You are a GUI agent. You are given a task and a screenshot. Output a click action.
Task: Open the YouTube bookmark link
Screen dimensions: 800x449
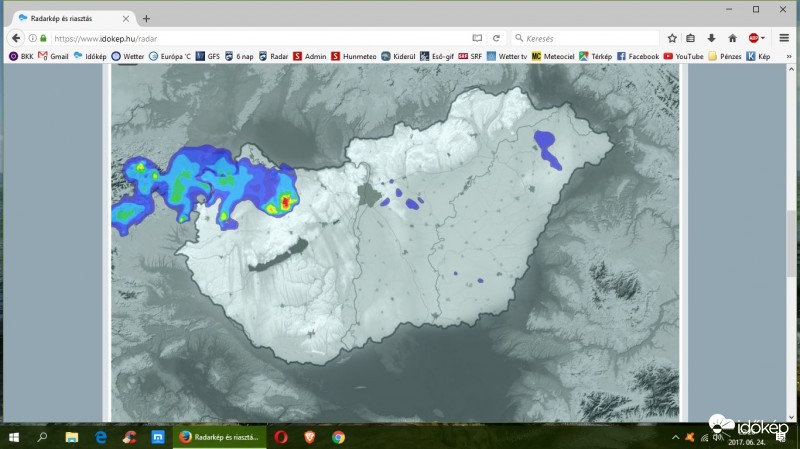[x=682, y=56]
